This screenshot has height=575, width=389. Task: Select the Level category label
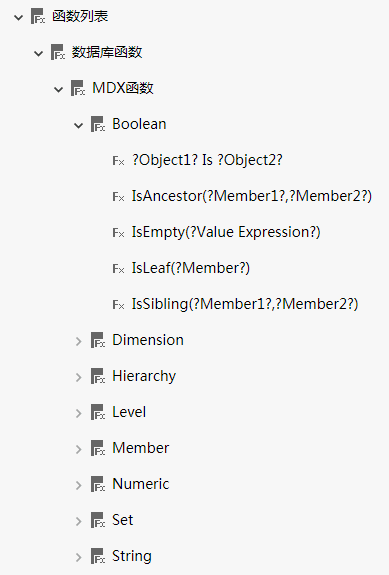pyautogui.click(x=129, y=412)
